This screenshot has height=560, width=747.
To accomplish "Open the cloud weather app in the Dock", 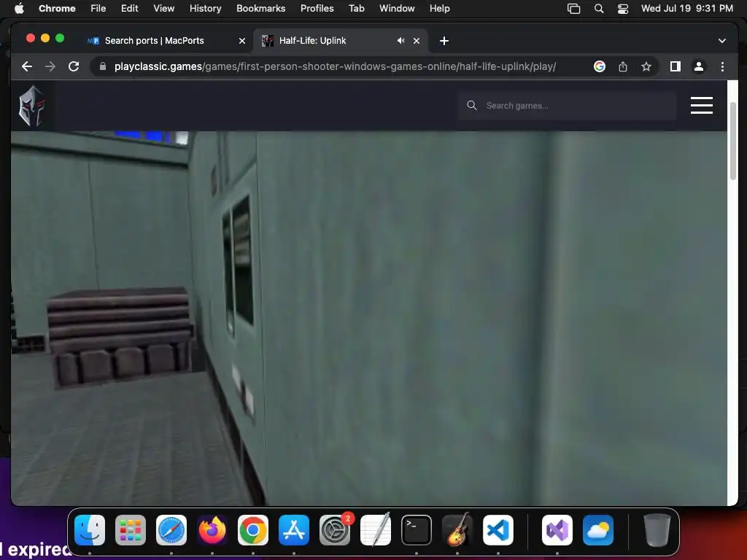I will point(598,530).
